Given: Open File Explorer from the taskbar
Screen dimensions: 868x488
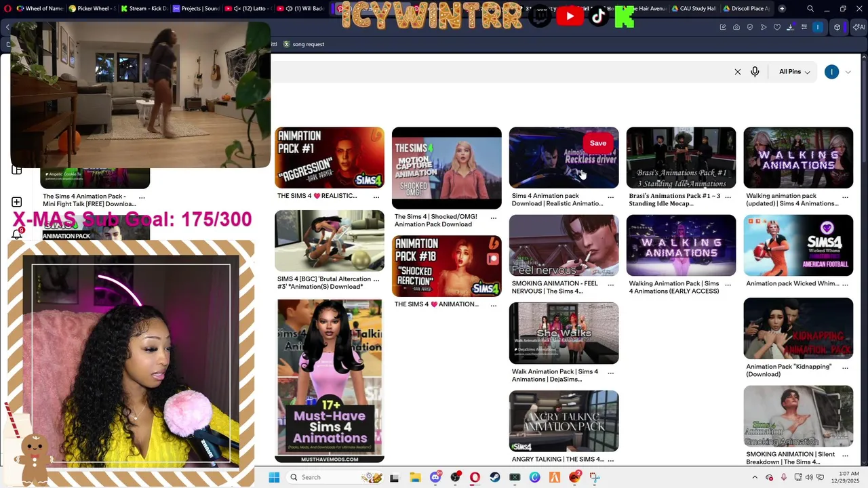Looking at the screenshot, I should (415, 477).
